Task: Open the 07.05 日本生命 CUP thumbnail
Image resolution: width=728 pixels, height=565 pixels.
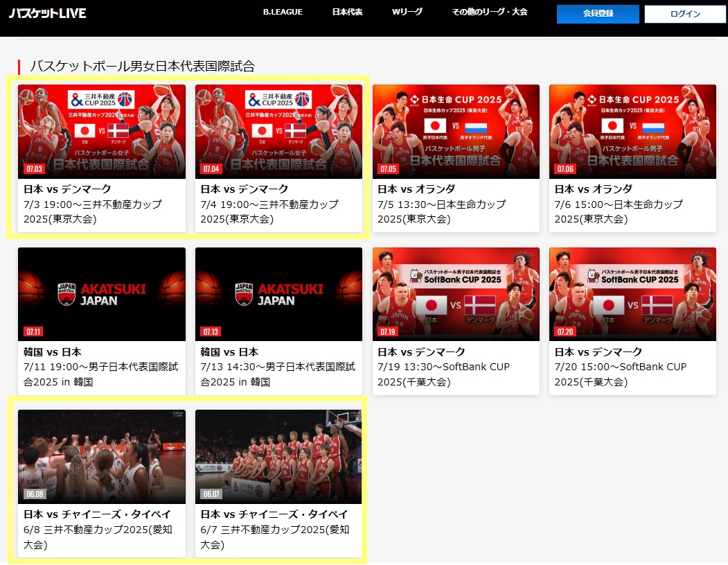Action: [456, 132]
